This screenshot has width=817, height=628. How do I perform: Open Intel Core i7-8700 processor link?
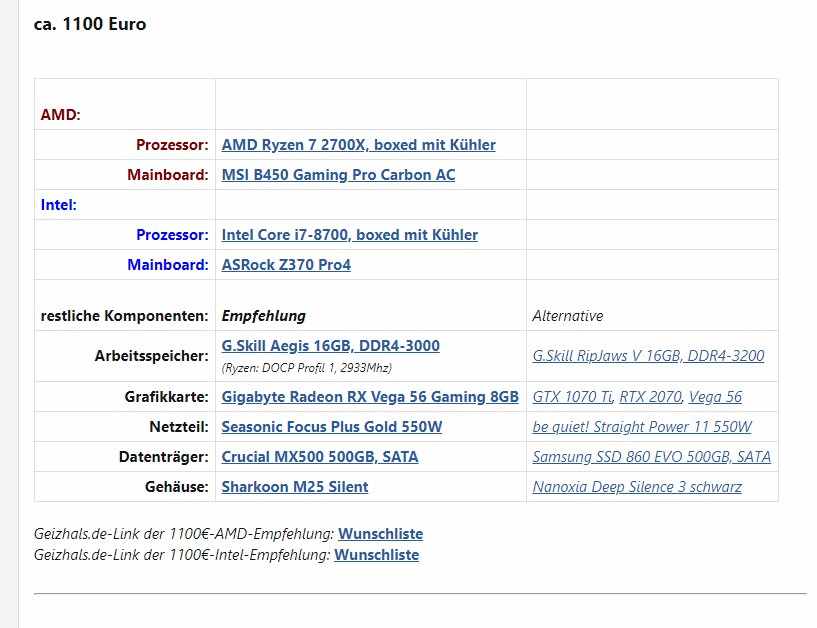[349, 235]
